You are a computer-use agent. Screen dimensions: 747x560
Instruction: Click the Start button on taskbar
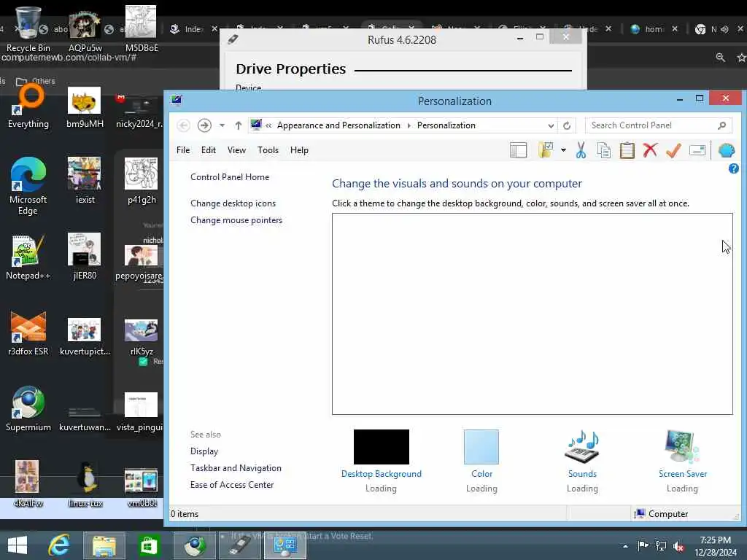pos(18,545)
